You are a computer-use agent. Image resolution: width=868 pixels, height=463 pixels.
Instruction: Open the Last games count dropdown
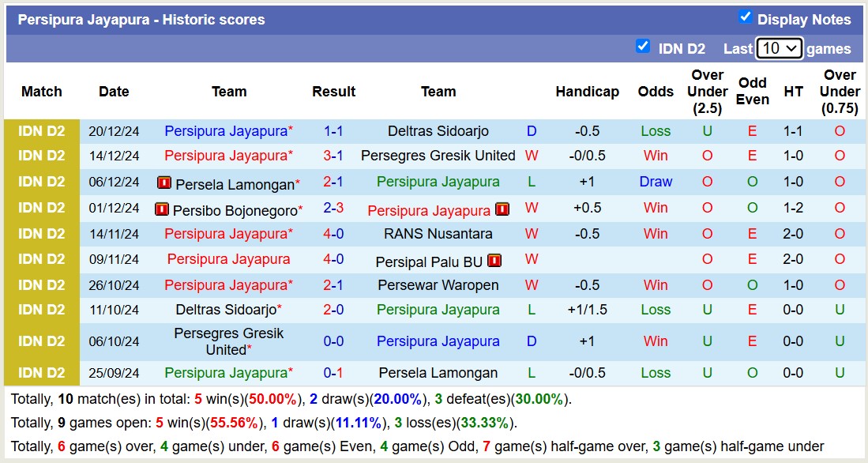(779, 48)
